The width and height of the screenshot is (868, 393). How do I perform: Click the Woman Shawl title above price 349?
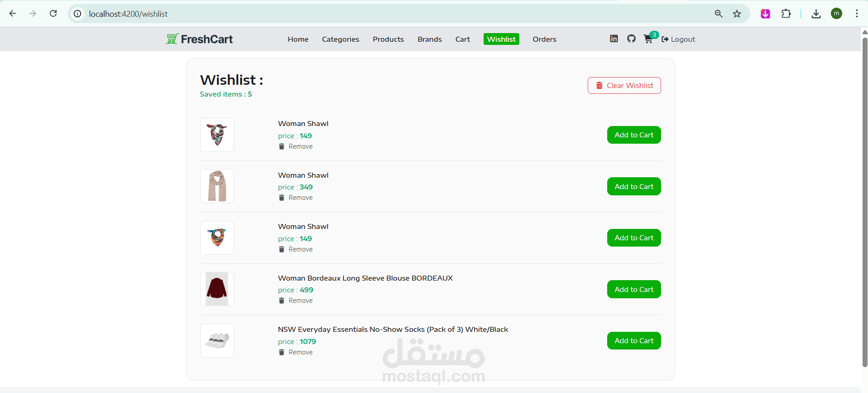click(x=303, y=175)
